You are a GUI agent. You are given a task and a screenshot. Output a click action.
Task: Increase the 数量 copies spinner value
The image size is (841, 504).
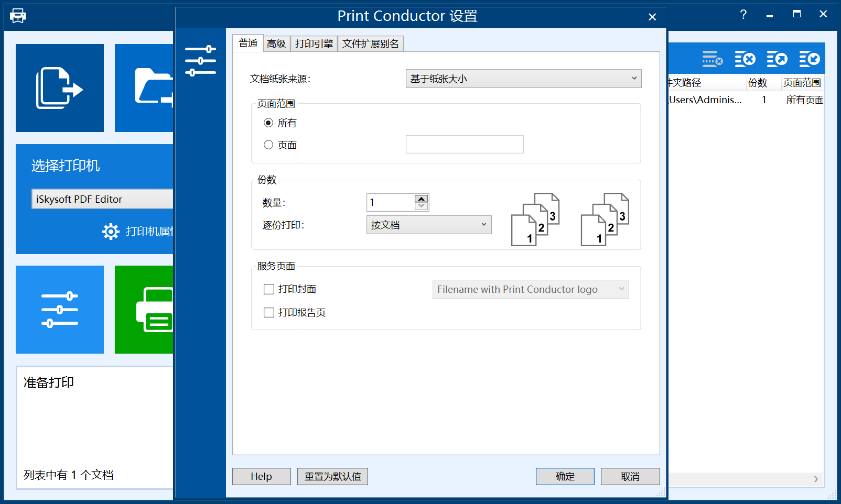click(x=422, y=199)
